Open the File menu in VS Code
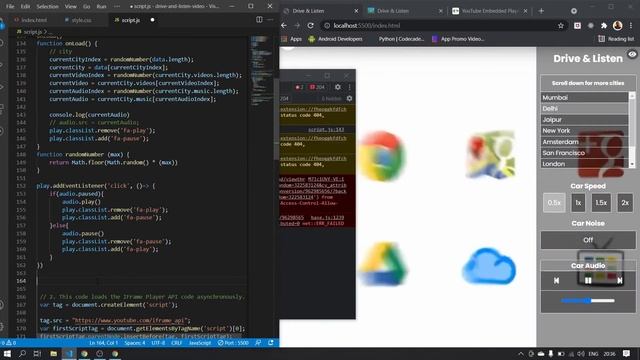 click(x=10, y=7)
